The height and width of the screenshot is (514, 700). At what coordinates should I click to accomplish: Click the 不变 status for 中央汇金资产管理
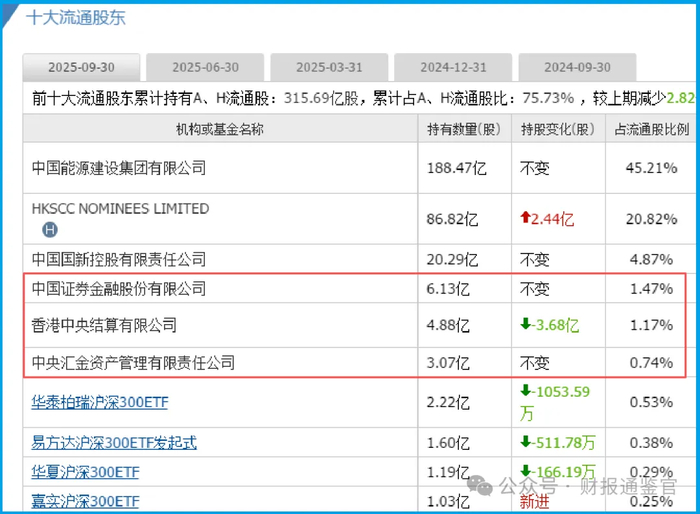[x=534, y=363]
